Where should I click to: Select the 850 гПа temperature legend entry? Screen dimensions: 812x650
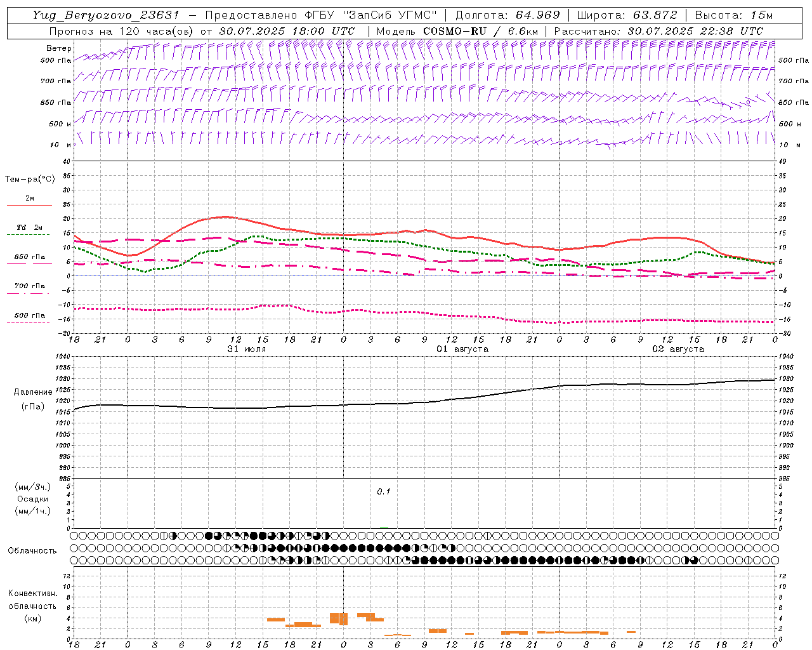click(29, 257)
